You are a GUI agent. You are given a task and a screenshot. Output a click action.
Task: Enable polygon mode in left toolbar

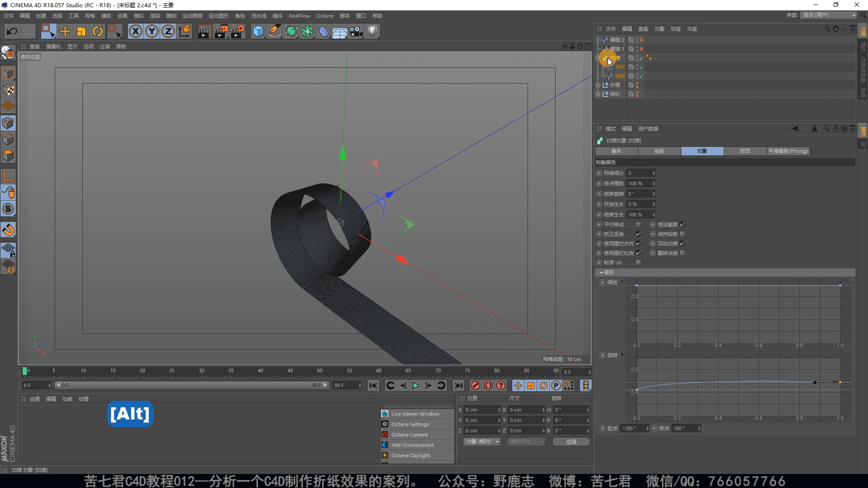pos(8,155)
